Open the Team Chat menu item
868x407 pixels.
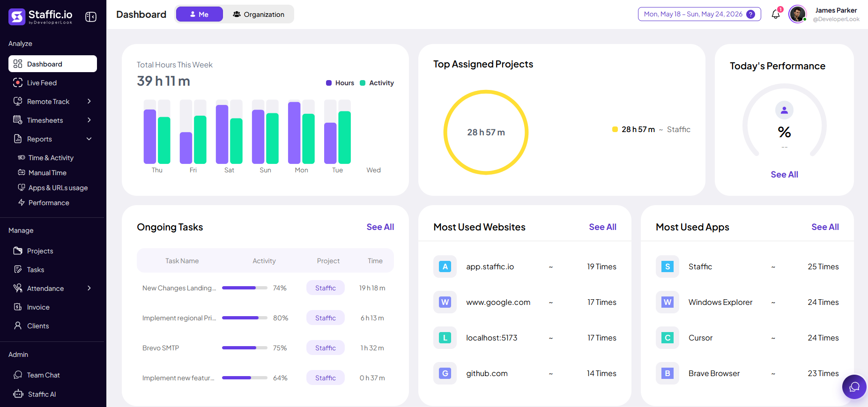[x=52, y=375]
